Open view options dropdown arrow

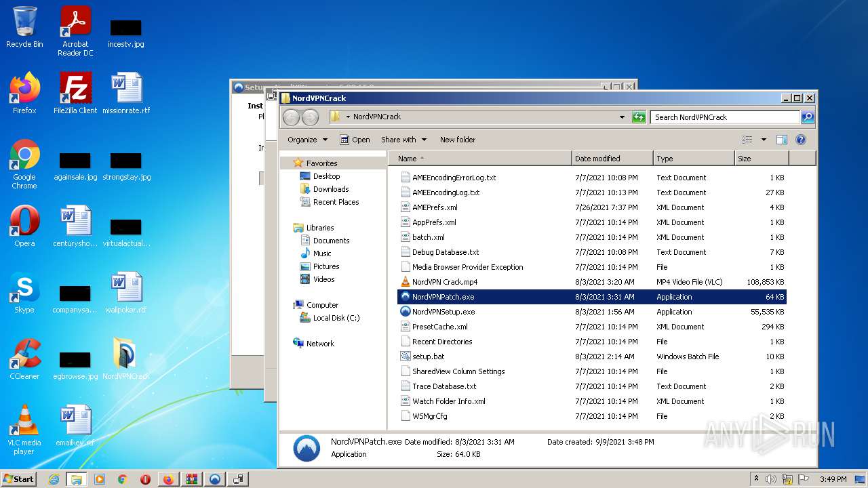pyautogui.click(x=764, y=140)
